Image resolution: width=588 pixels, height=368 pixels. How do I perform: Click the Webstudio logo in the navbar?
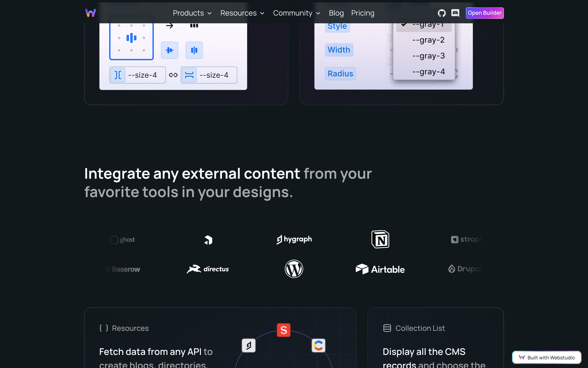click(91, 13)
